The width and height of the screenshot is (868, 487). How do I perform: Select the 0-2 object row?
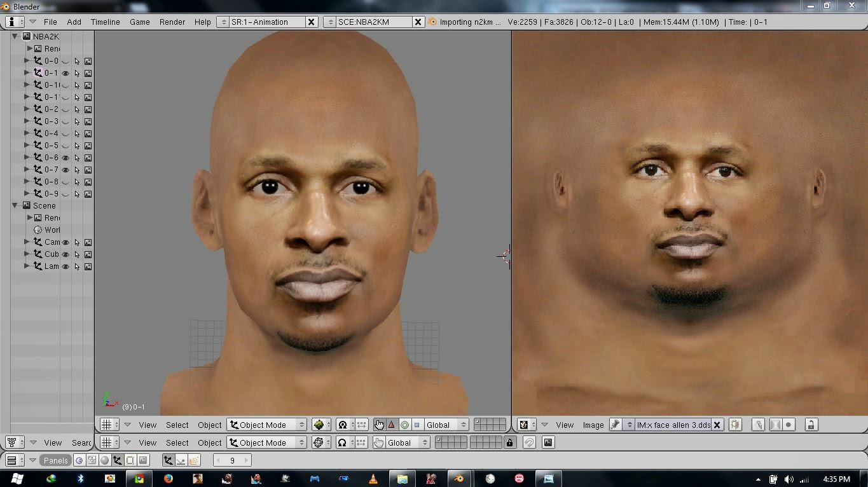click(52, 109)
